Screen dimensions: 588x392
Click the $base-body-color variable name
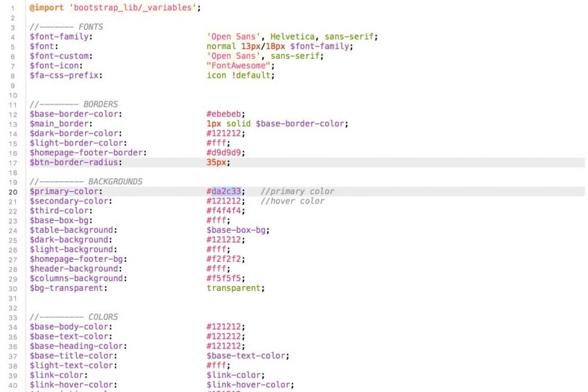tap(71, 327)
